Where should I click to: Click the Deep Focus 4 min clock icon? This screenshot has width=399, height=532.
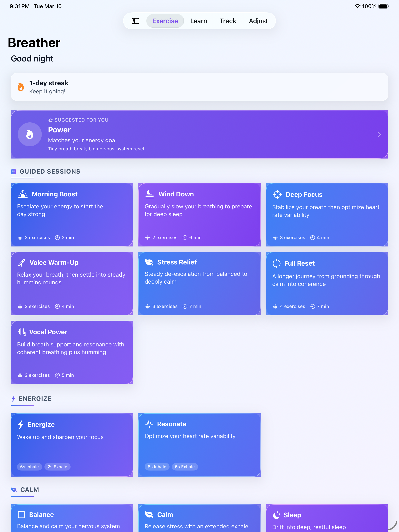[x=312, y=238]
